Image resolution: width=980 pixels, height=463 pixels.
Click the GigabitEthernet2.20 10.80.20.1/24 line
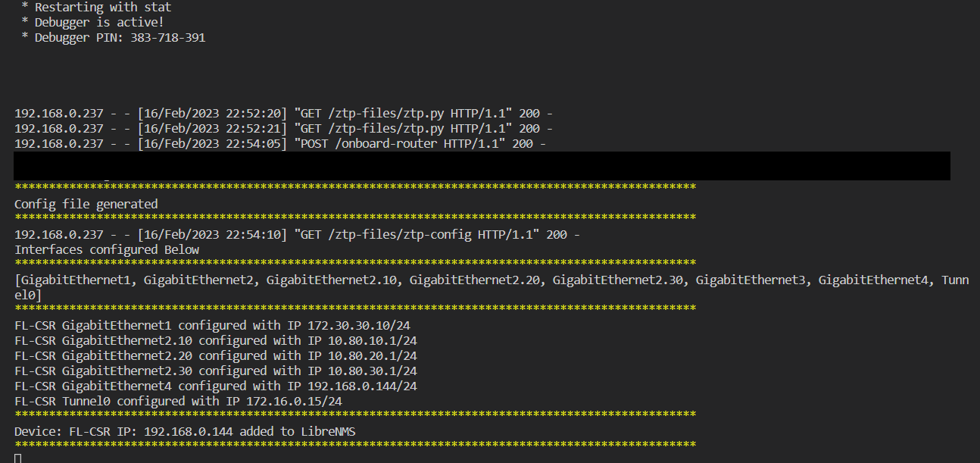click(x=215, y=355)
